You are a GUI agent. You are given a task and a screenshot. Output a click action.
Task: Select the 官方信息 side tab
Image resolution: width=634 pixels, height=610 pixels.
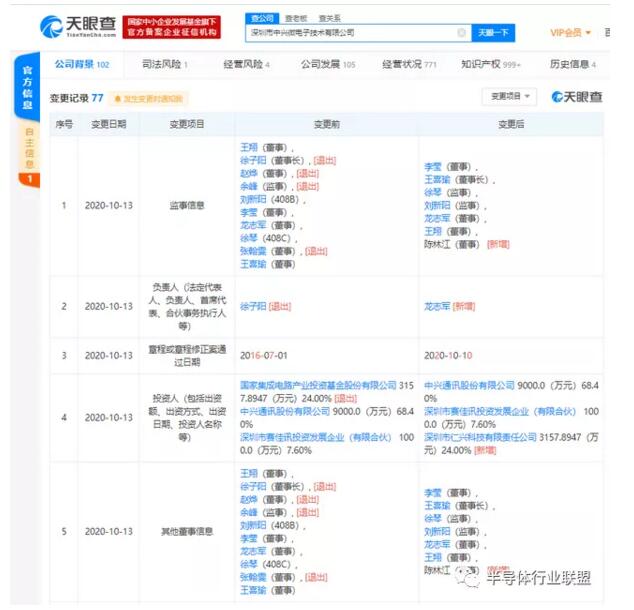29,92
